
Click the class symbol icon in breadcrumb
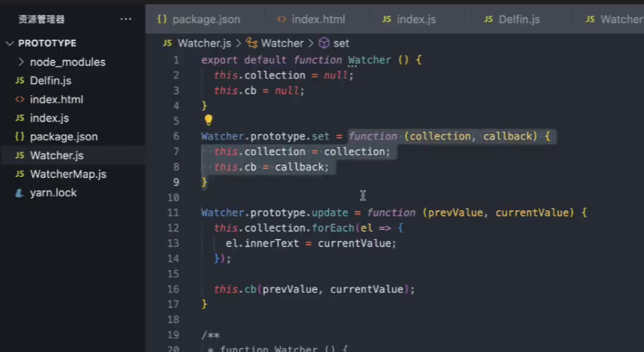[x=251, y=43]
